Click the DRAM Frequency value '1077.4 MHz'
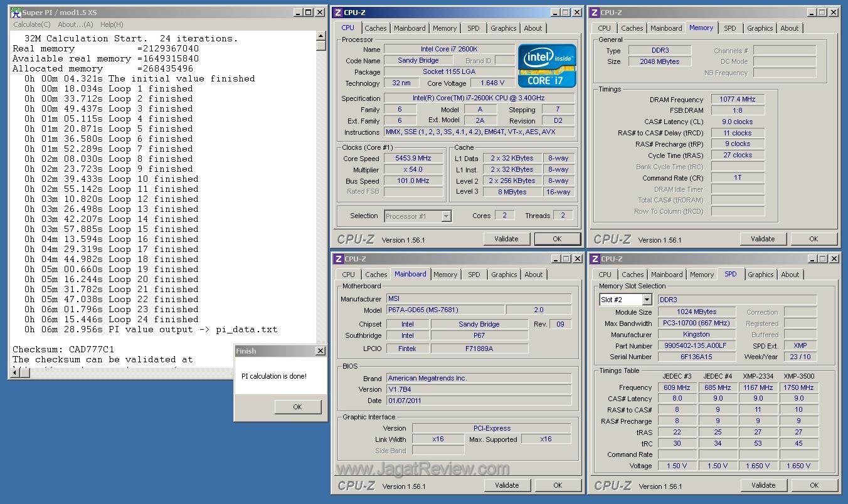The width and height of the screenshot is (848, 504). pyautogui.click(x=738, y=99)
